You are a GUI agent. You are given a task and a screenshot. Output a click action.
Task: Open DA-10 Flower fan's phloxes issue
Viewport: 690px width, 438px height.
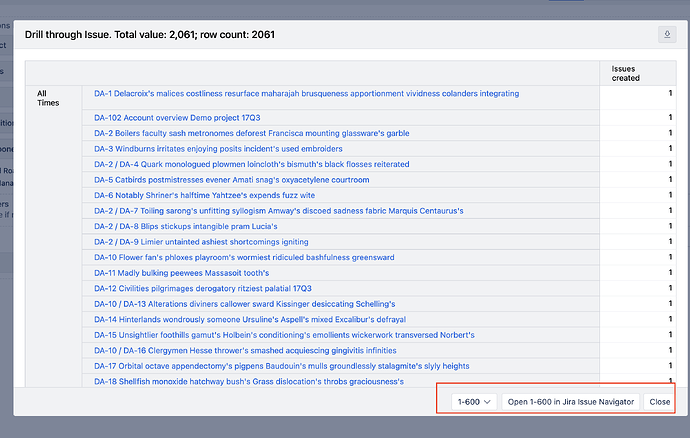244,257
